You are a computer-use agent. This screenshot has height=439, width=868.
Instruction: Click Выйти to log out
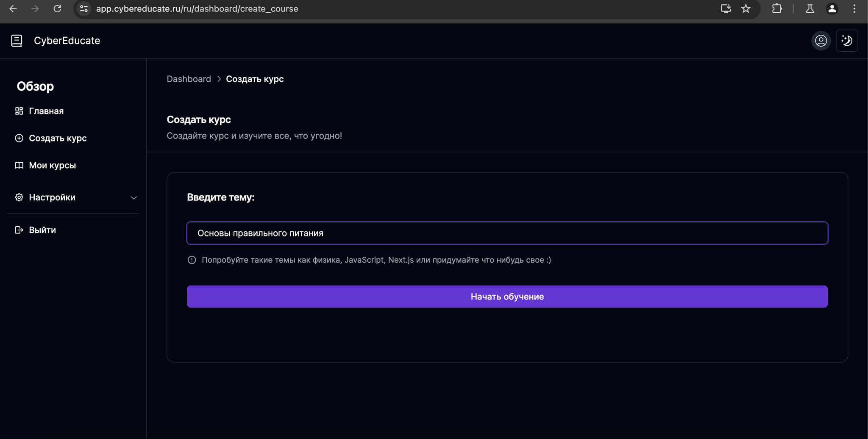click(42, 230)
